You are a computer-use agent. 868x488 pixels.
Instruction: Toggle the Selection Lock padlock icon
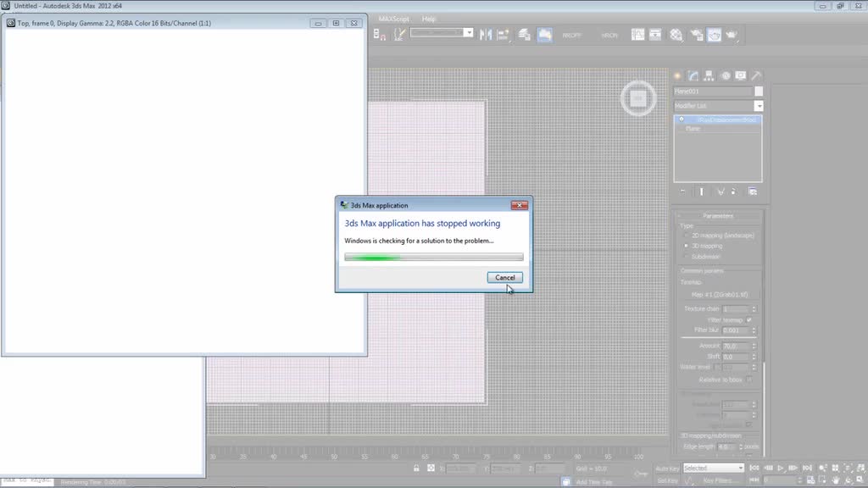click(x=416, y=468)
